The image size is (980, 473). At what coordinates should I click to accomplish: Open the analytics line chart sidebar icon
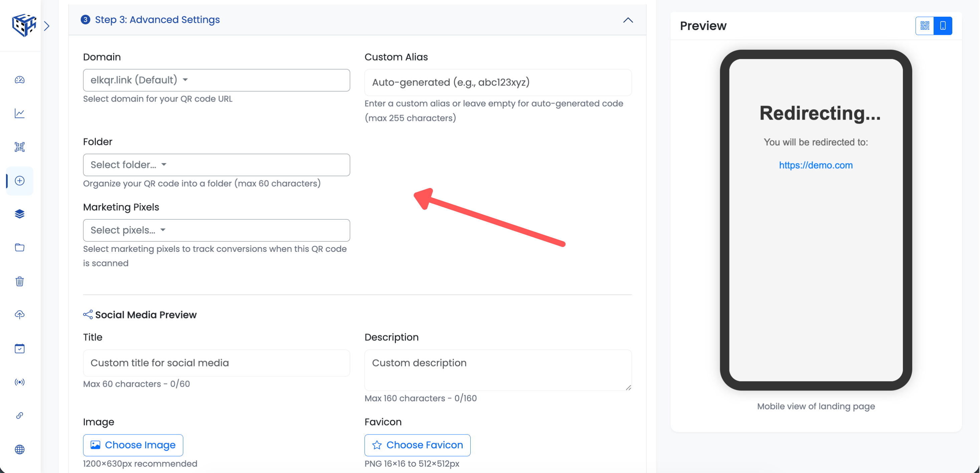(x=20, y=113)
